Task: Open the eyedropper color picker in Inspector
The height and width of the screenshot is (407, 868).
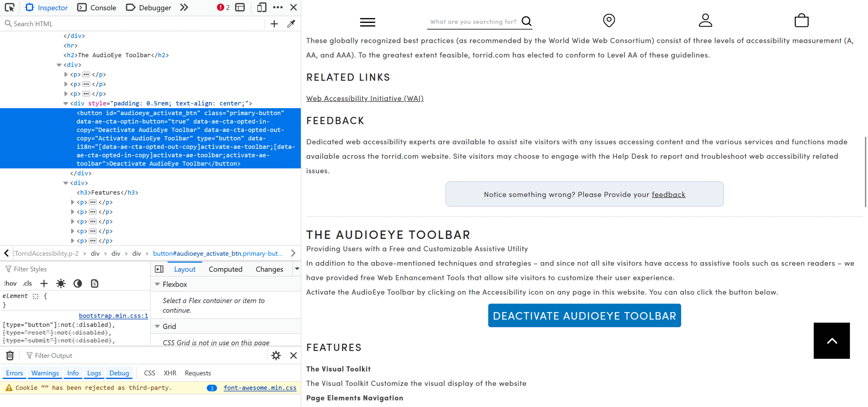Action: pos(291,24)
